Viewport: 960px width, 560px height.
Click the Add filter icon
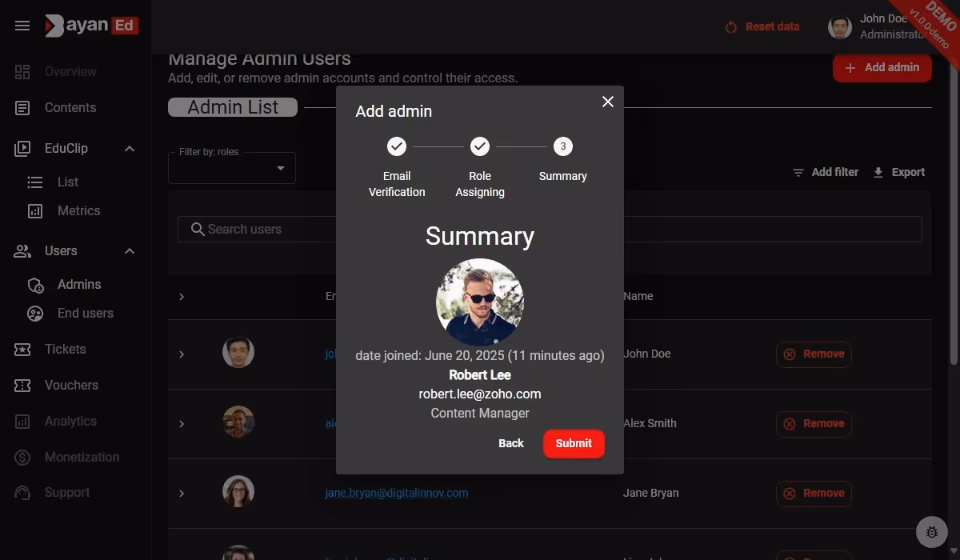pyautogui.click(x=798, y=173)
